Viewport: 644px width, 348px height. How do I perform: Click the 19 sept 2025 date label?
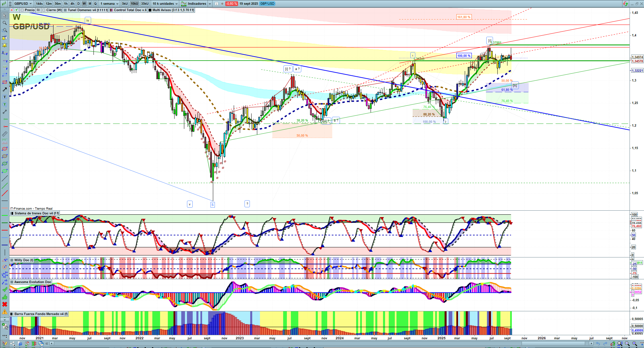249,4
